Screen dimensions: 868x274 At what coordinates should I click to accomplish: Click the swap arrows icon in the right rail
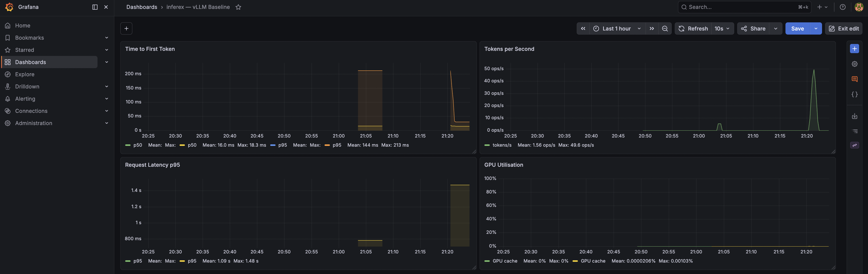[855, 145]
